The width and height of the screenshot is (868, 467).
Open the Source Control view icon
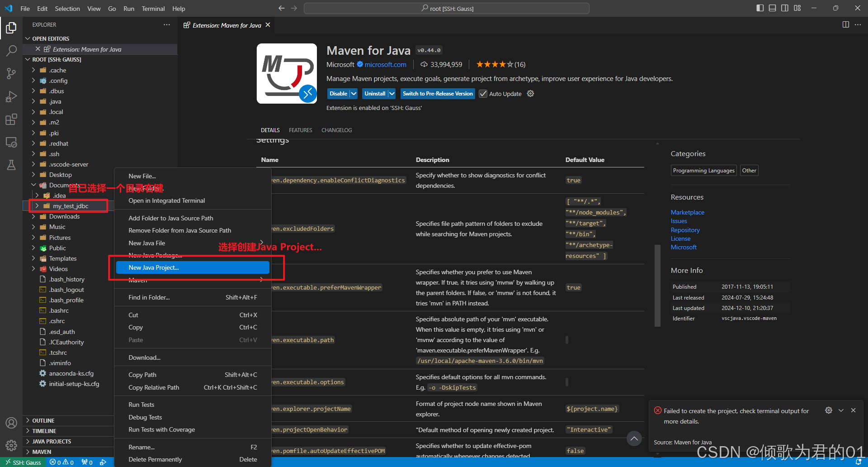[x=11, y=73]
